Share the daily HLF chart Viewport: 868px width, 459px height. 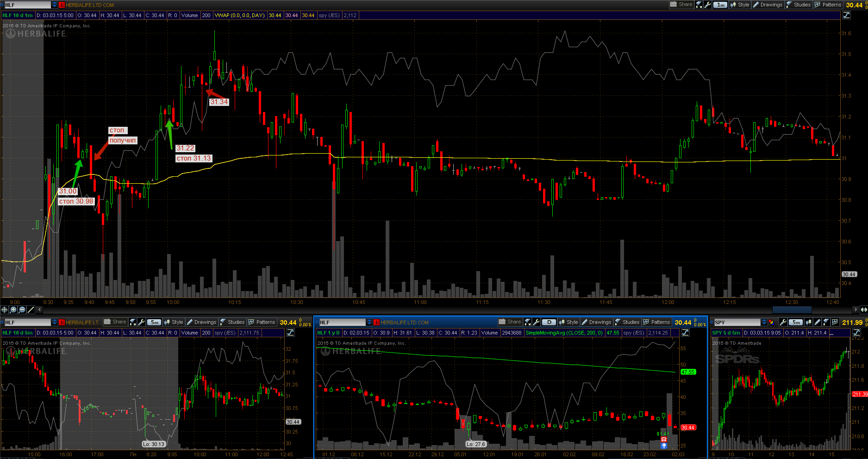click(x=510, y=322)
